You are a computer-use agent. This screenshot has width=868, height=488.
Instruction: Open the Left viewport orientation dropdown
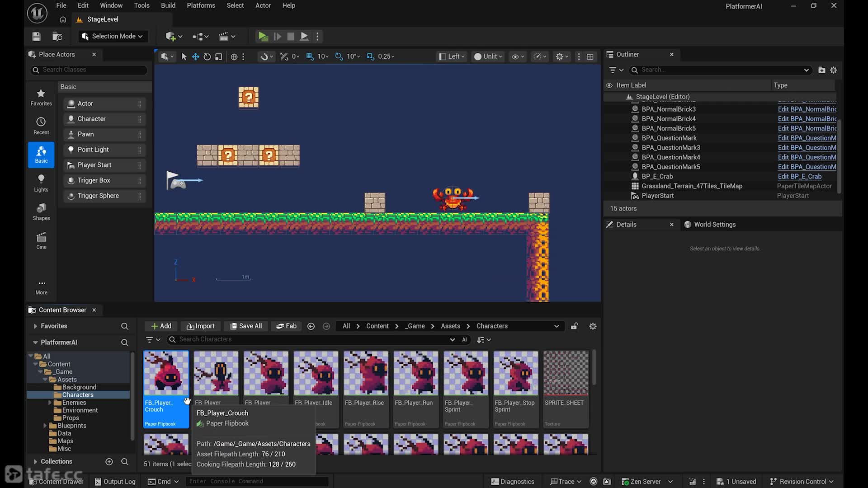click(x=452, y=56)
